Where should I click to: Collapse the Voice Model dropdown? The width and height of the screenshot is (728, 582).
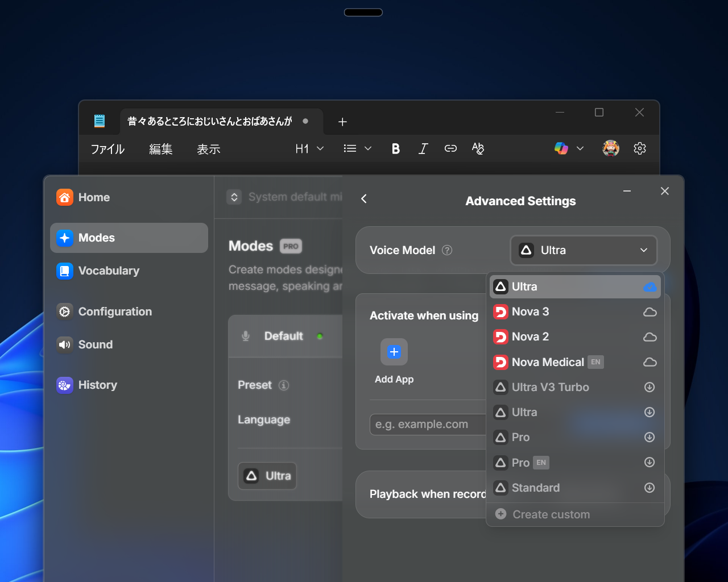click(x=584, y=250)
